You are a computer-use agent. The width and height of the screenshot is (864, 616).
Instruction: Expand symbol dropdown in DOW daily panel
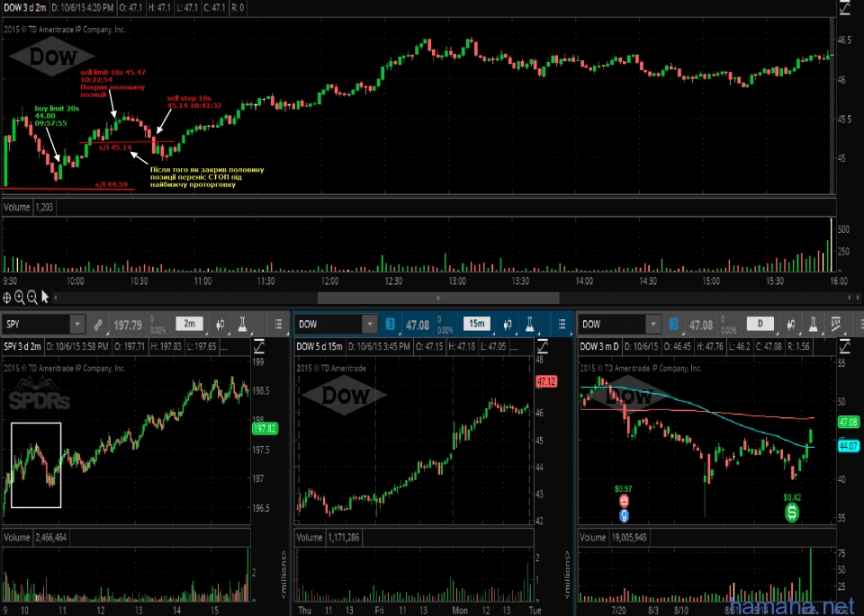(x=654, y=324)
